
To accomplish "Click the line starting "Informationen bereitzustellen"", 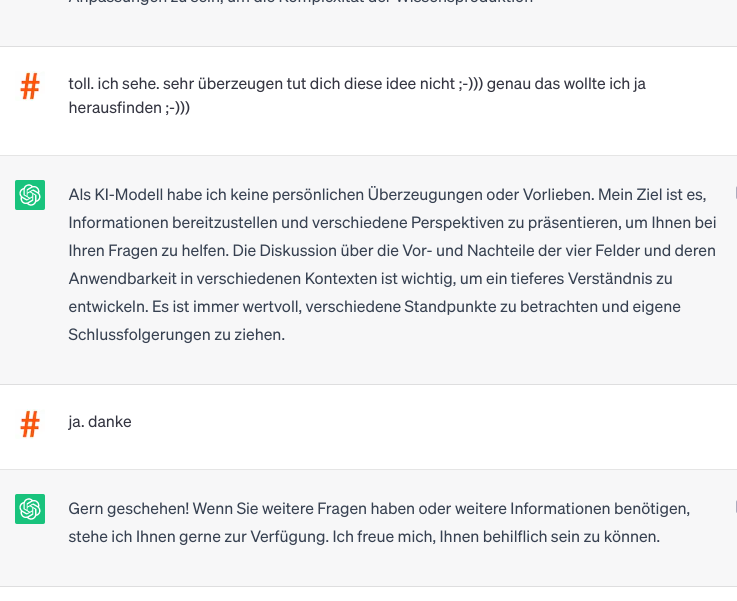I will coord(392,222).
